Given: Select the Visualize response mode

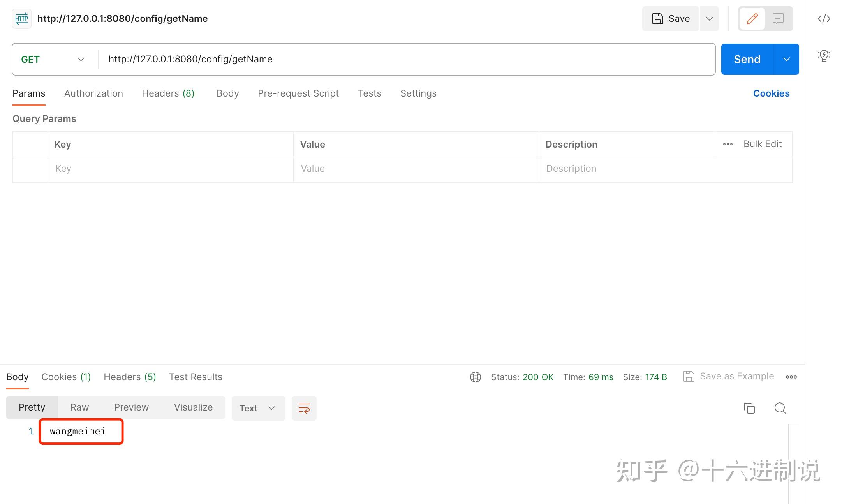Looking at the screenshot, I should click(193, 407).
